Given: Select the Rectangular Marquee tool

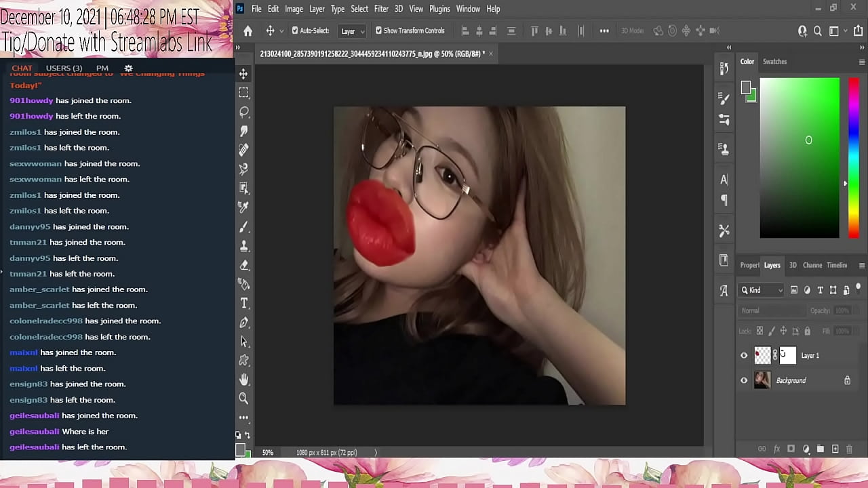Looking at the screenshot, I should pyautogui.click(x=244, y=92).
